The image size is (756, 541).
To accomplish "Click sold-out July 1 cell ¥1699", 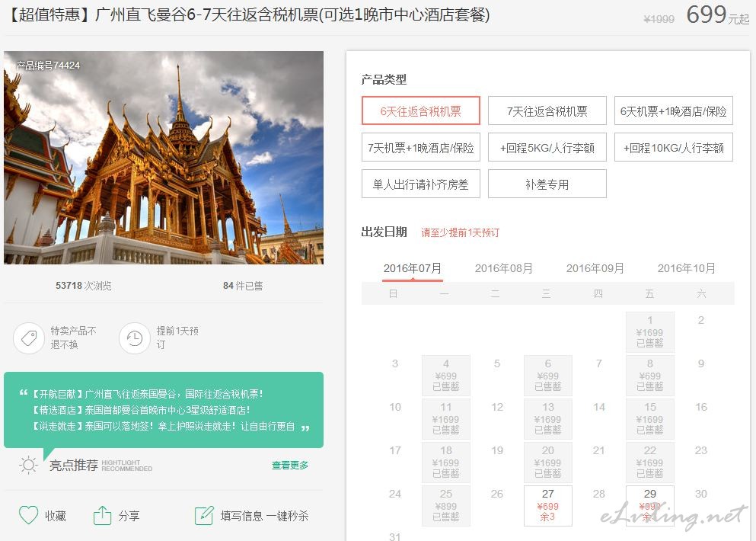I will [650, 332].
